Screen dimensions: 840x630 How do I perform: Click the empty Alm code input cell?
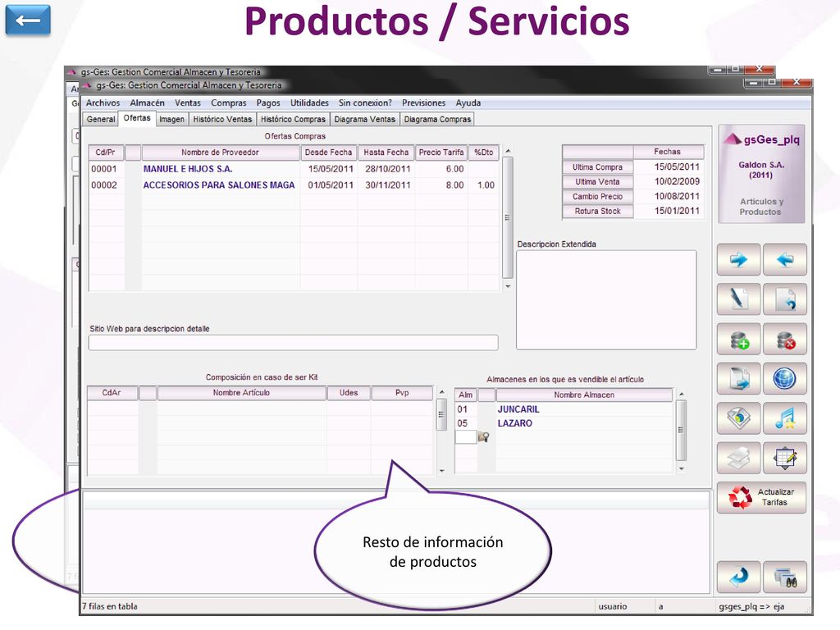pyautogui.click(x=466, y=437)
